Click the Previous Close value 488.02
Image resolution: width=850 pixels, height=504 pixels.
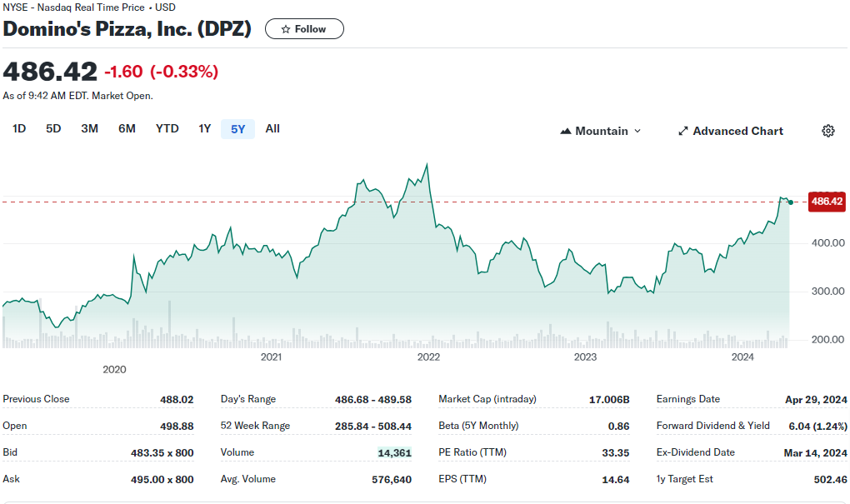pos(177,400)
